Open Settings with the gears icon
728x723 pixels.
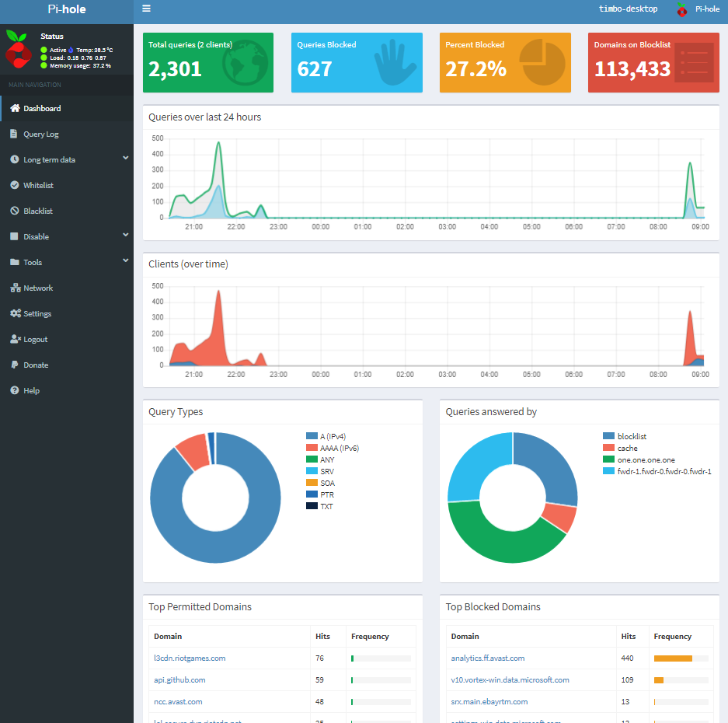[13, 313]
